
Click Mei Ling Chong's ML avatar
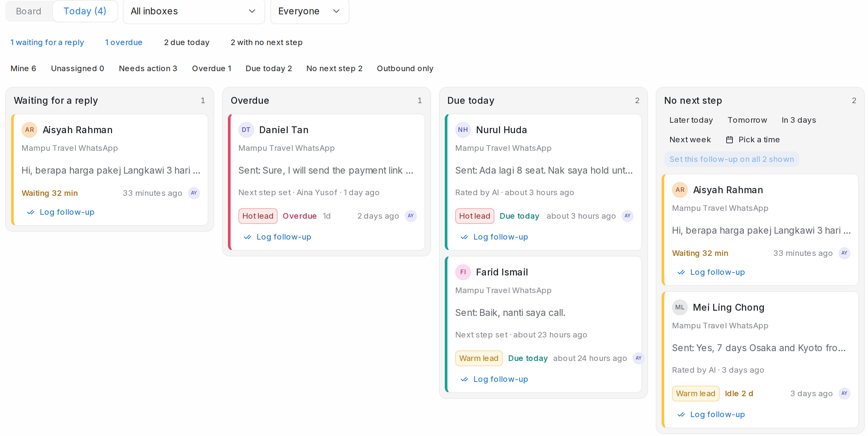coord(680,307)
